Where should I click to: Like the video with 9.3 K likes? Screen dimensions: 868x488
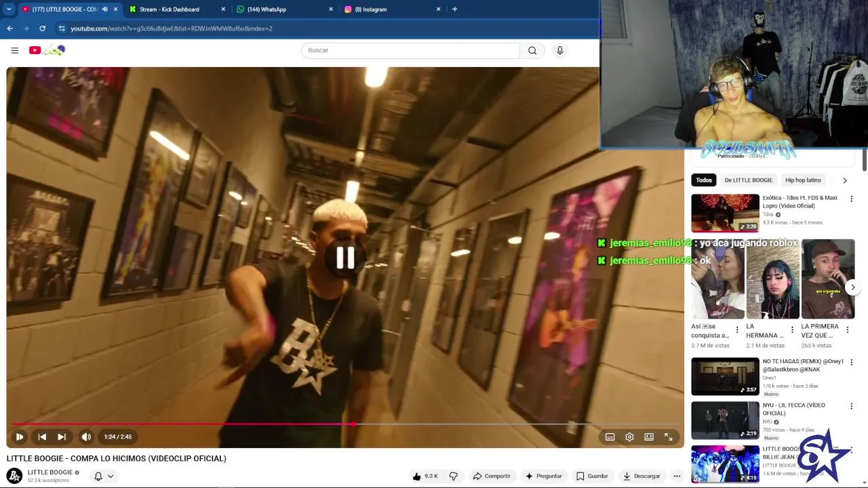point(425,476)
